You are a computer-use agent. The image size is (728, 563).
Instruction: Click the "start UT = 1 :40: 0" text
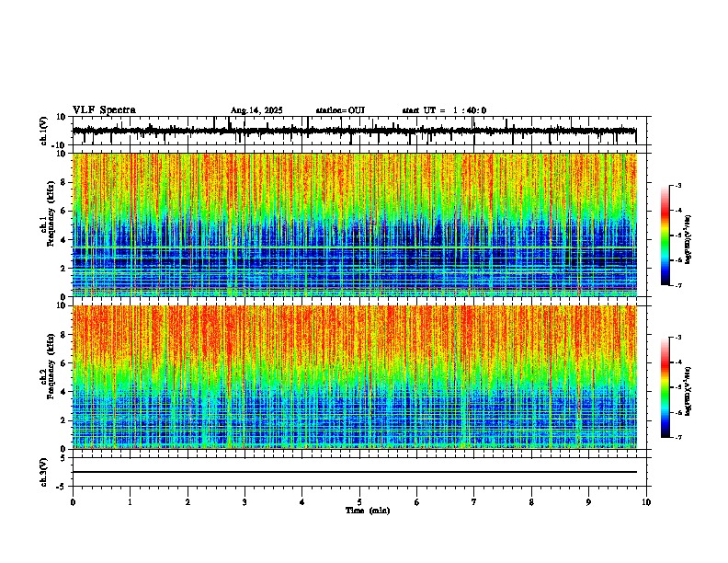tap(444, 110)
